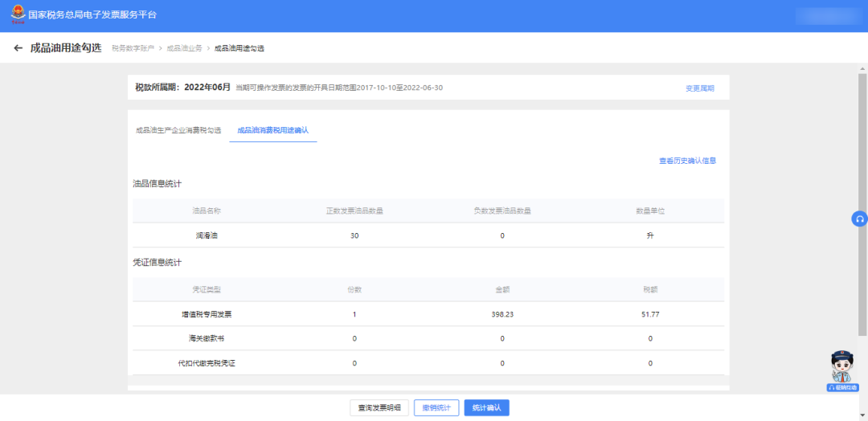Open the blurred user account area
The height and width of the screenshot is (421, 868).
pyautogui.click(x=826, y=15)
